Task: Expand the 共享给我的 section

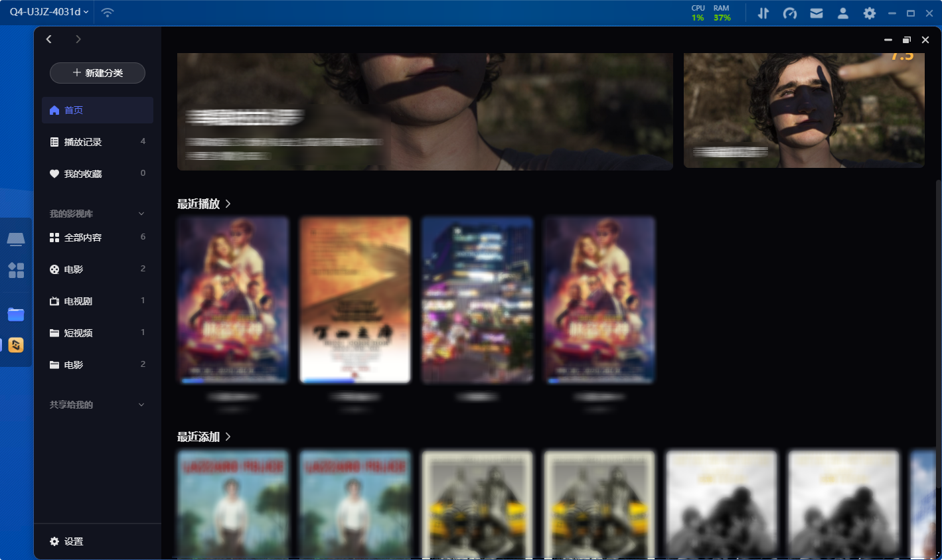Action: coord(141,405)
